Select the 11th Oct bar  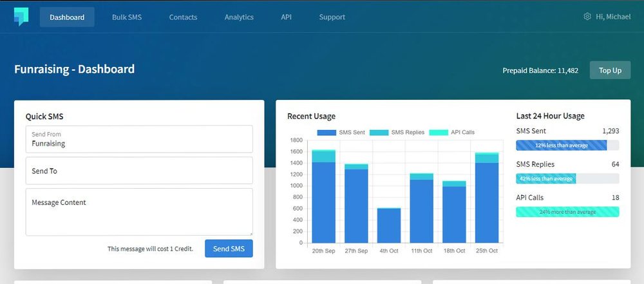point(421,208)
